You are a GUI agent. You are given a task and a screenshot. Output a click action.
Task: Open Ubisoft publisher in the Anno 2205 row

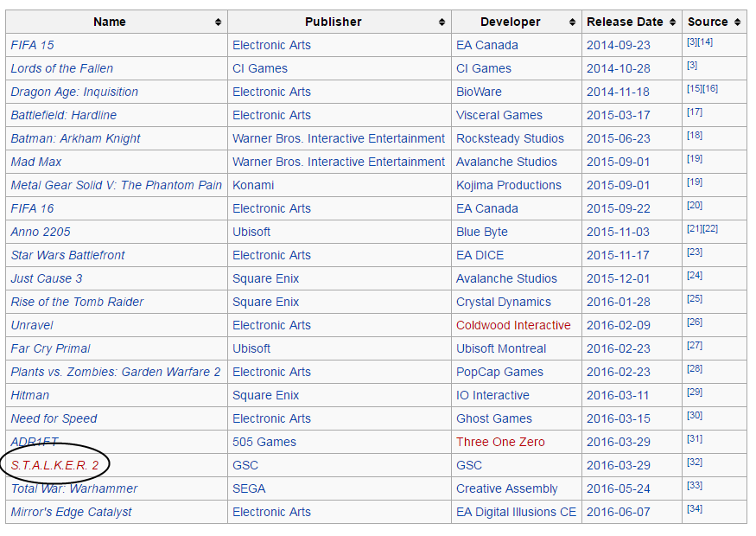251,232
